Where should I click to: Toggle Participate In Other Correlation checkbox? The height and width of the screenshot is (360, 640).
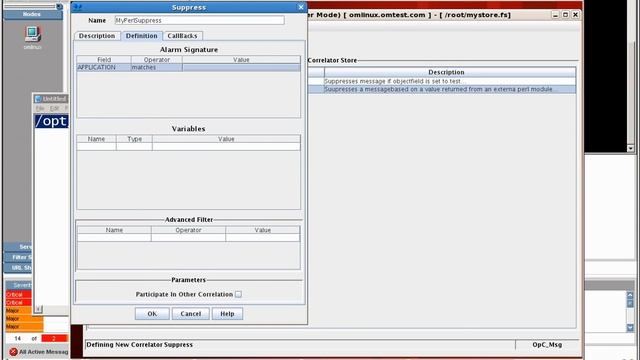coord(238,294)
